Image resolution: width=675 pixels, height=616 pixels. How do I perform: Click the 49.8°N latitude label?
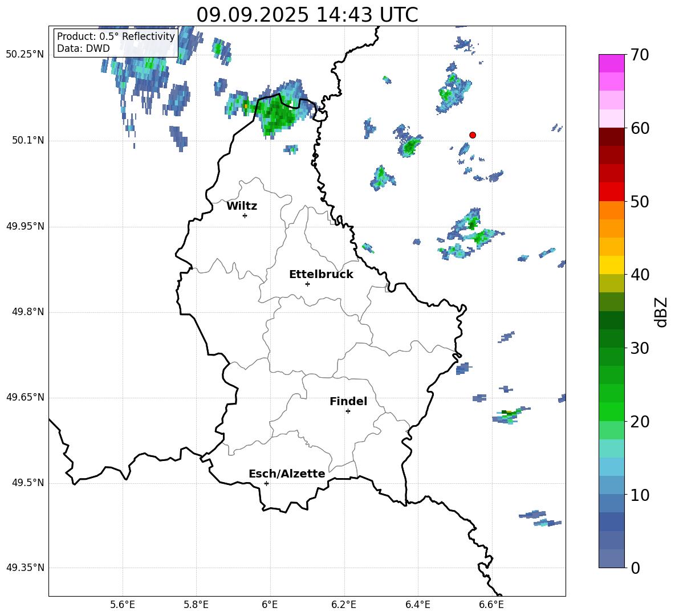tap(28, 312)
